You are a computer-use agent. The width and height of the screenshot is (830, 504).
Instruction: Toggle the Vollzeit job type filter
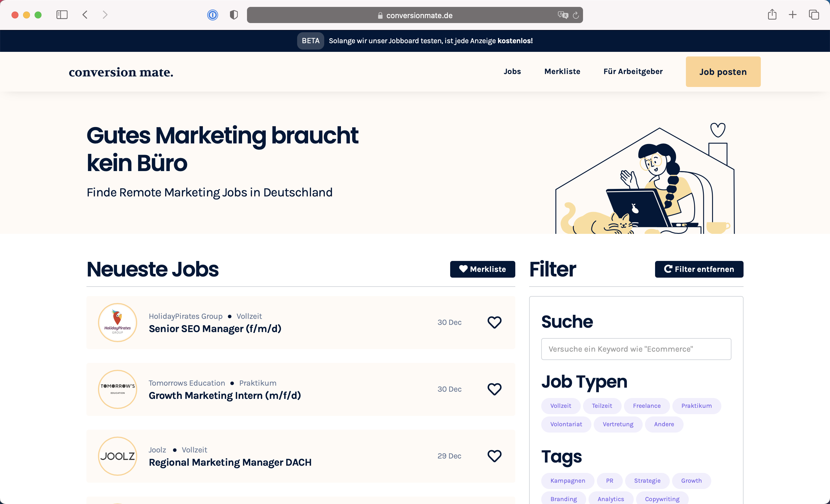[x=561, y=406]
